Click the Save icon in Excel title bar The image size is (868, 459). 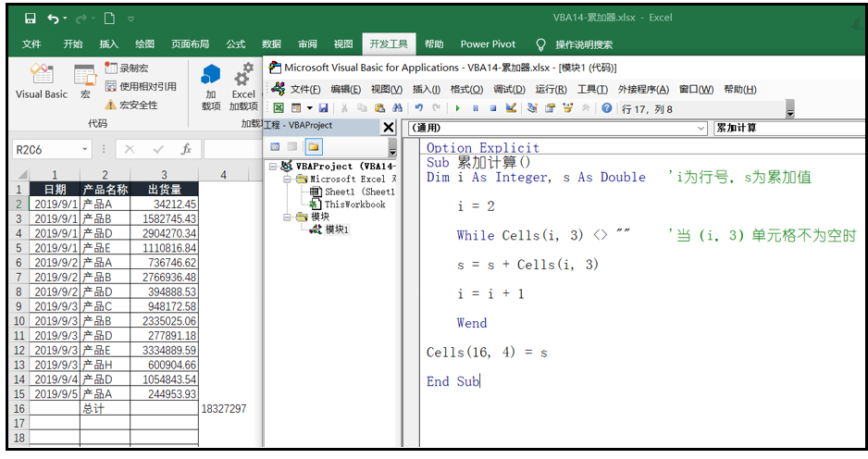tap(31, 19)
